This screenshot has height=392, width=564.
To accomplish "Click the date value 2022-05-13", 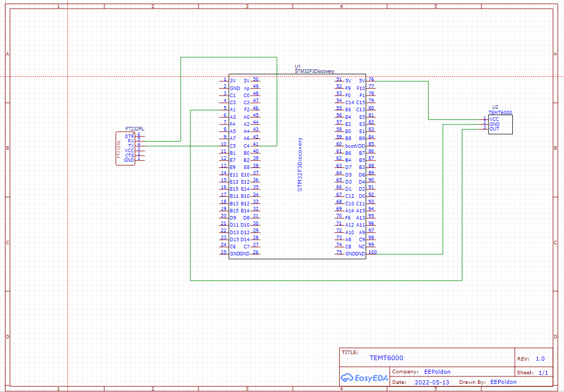I will (432, 382).
